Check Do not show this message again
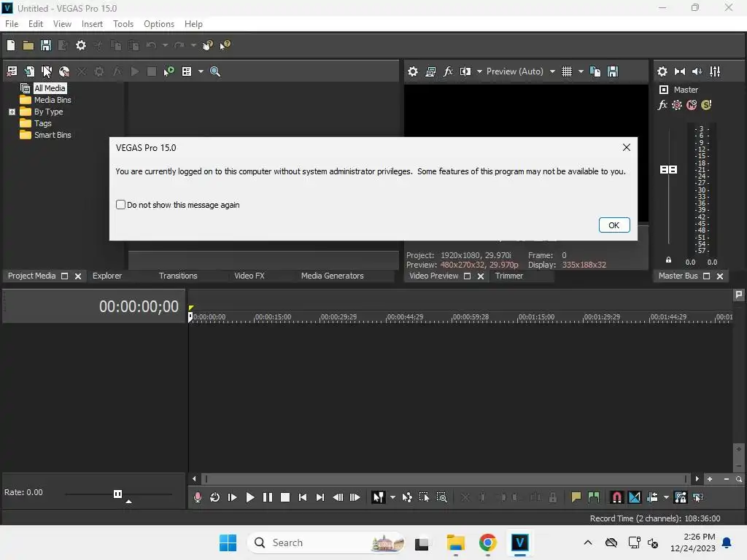This screenshot has width=747, height=560. pos(120,205)
